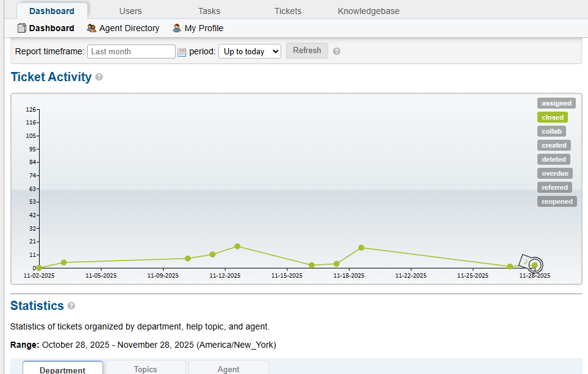Click the Report timeframe input field
588x374 pixels.
131,52
